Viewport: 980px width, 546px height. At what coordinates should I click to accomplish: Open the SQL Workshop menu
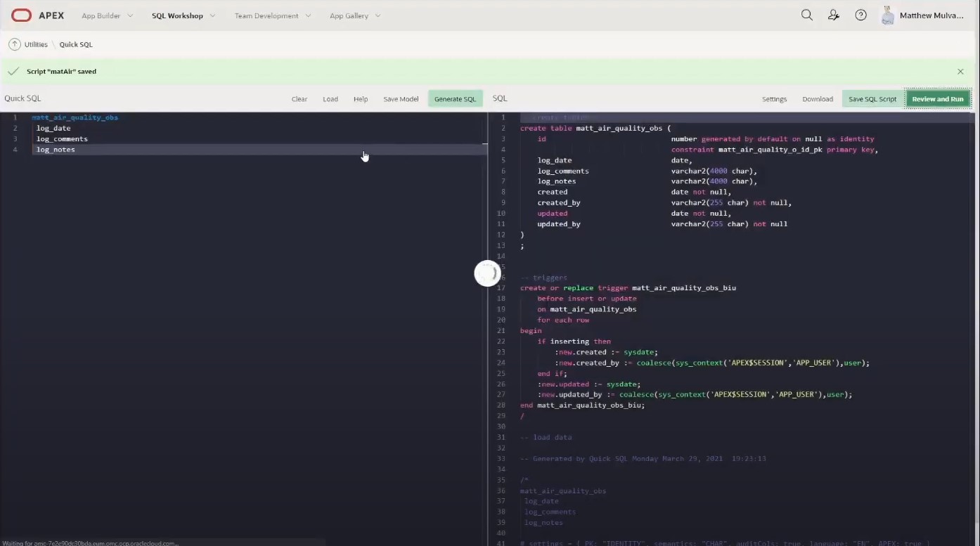coord(177,15)
